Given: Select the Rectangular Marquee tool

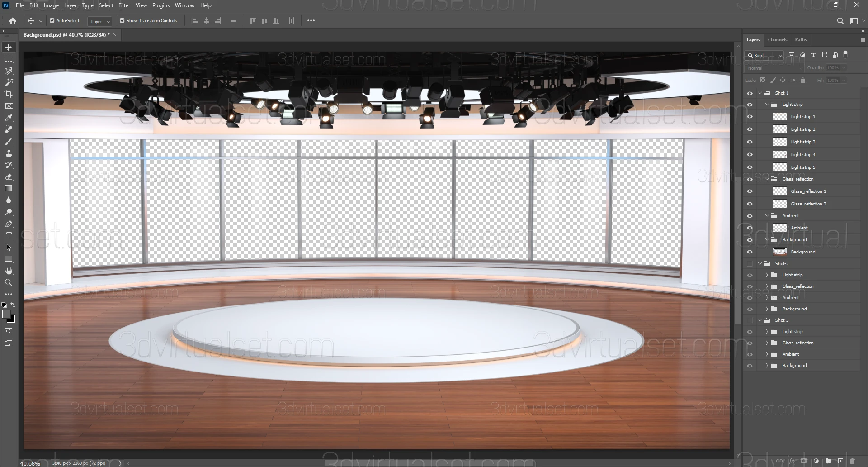Looking at the screenshot, I should tap(9, 59).
